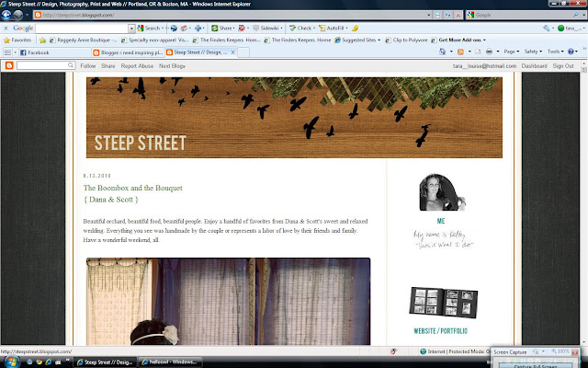This screenshot has width=588, height=368.
Task: Click the Help question mark icon
Action: (x=571, y=52)
